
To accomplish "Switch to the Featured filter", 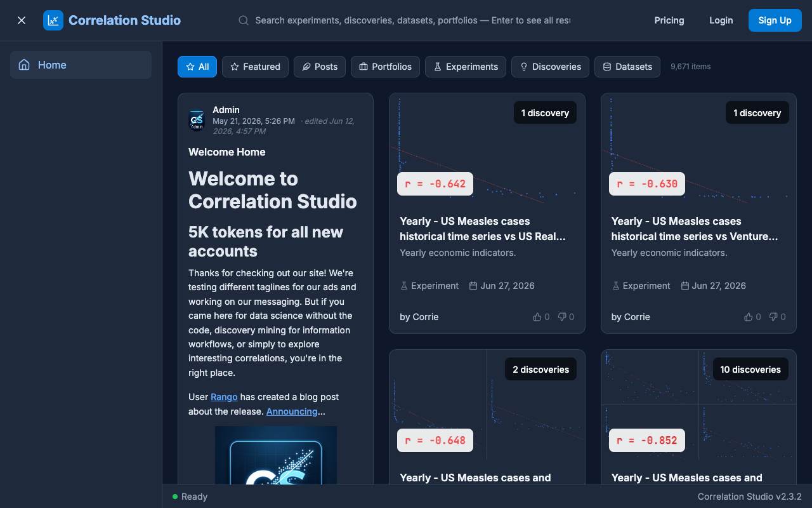I will pos(255,67).
